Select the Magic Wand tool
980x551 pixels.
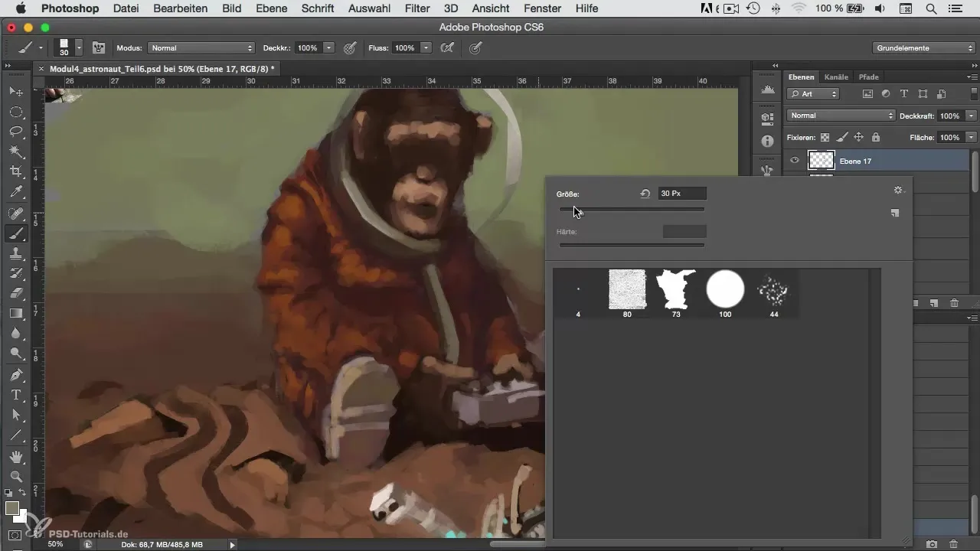[15, 152]
